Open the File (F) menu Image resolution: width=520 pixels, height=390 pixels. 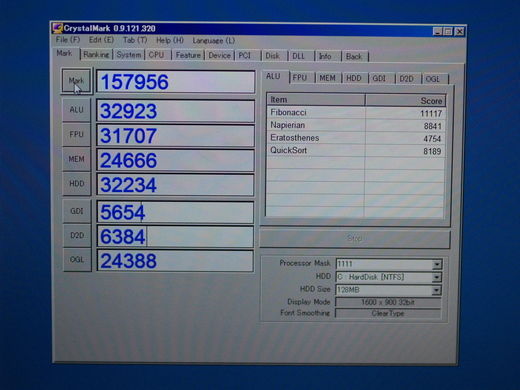click(x=68, y=40)
